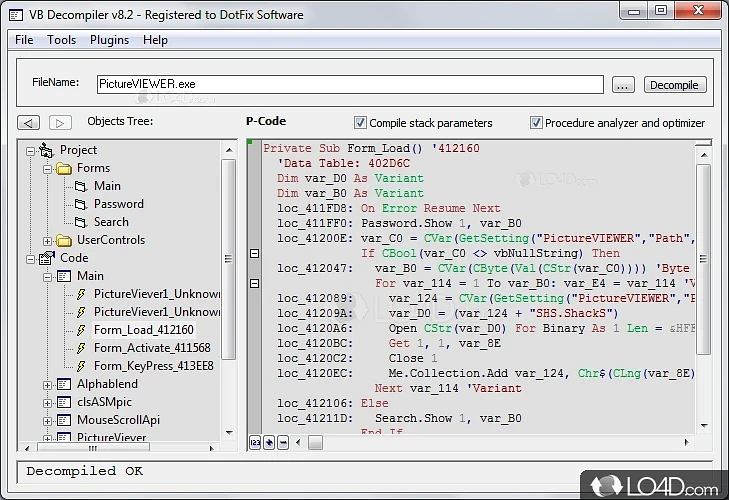This screenshot has height=500, width=729.
Task: Click the code pane right scroll arrow
Action: 687,442
